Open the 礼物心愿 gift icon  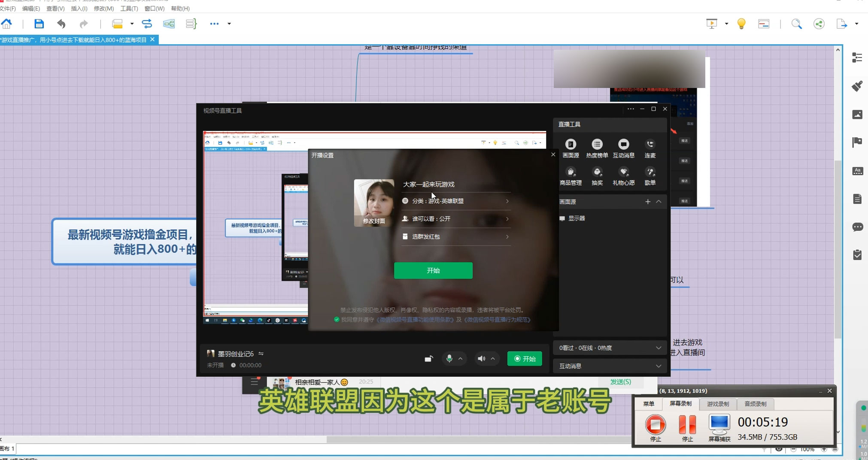(623, 172)
